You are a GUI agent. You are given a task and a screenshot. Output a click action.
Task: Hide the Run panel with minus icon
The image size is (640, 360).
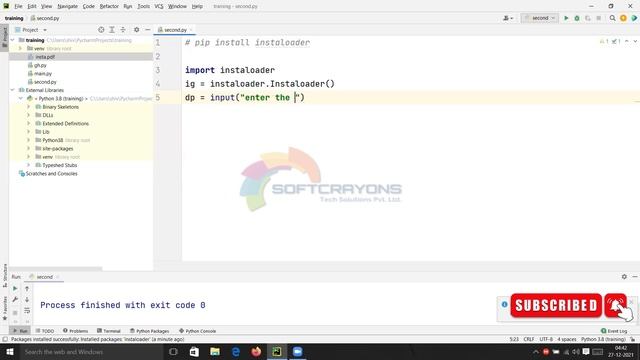tap(635, 277)
